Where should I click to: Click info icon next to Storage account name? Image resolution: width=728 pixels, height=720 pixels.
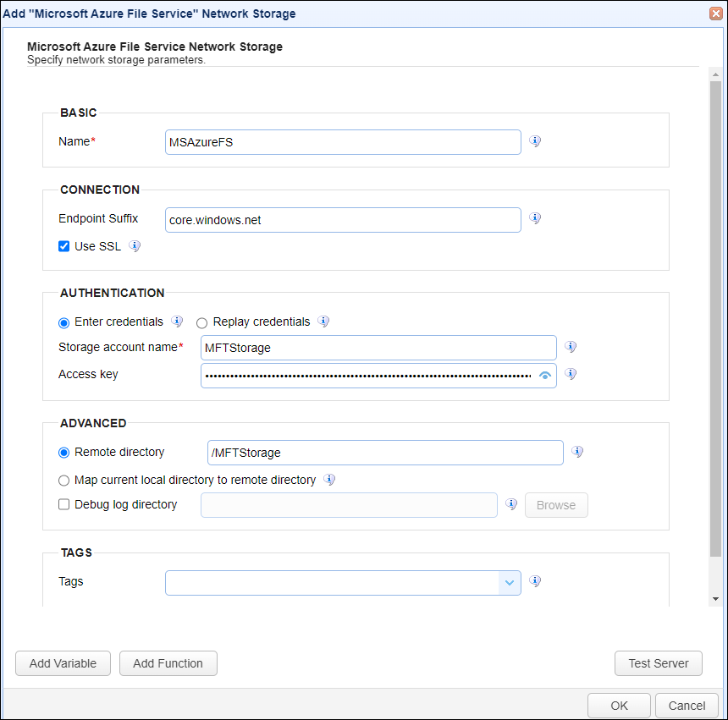pyautogui.click(x=571, y=347)
